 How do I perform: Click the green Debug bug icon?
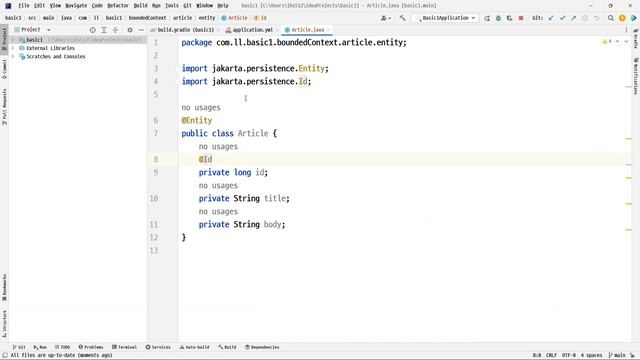[498, 18]
